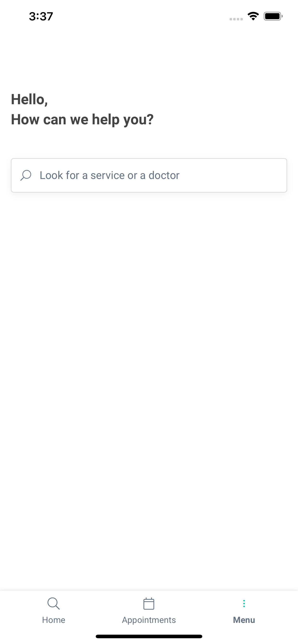The width and height of the screenshot is (298, 644).
Task: Tap the 3:37 clock in the status bar
Action: (x=41, y=16)
